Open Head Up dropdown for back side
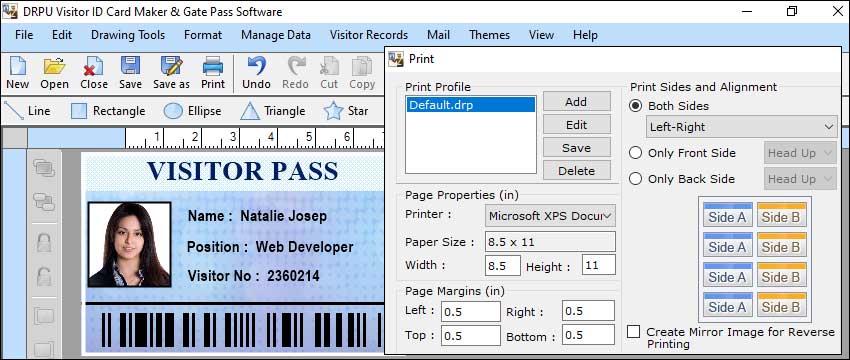This screenshot has width=850, height=360. coord(800,178)
